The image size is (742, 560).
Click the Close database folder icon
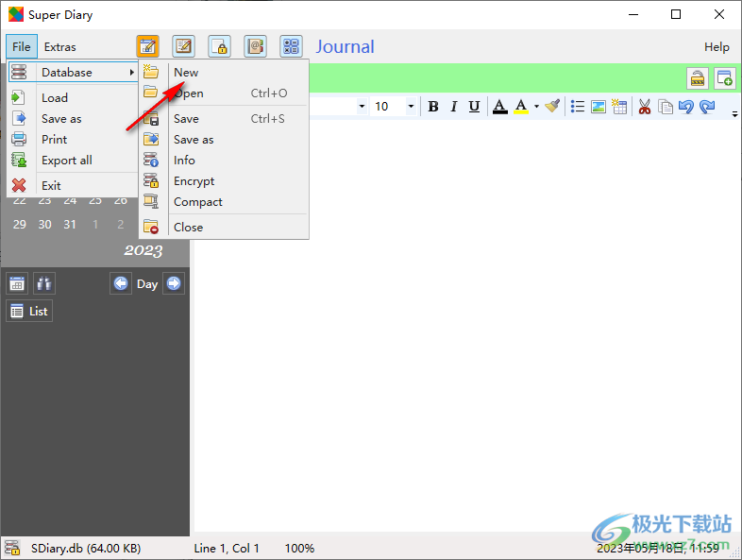(x=151, y=227)
